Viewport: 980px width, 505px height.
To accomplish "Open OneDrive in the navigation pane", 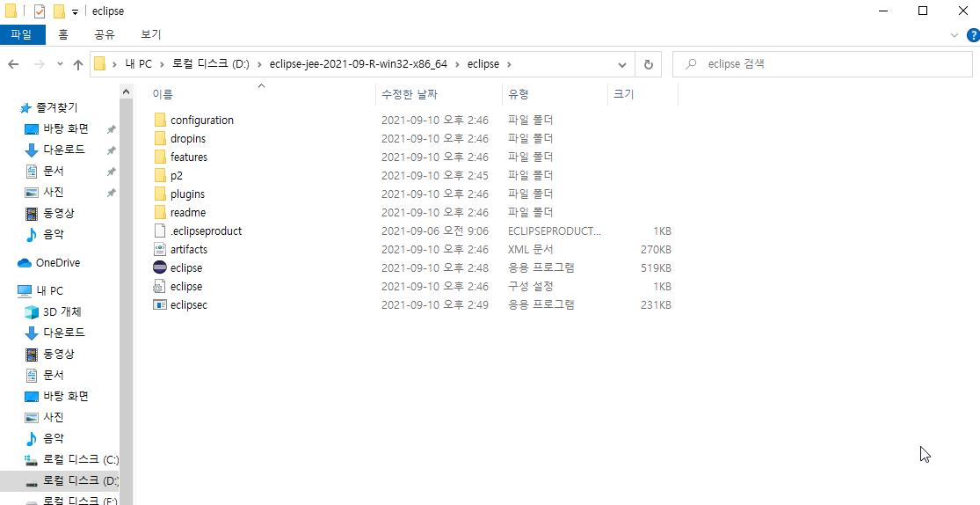I will point(48,263).
